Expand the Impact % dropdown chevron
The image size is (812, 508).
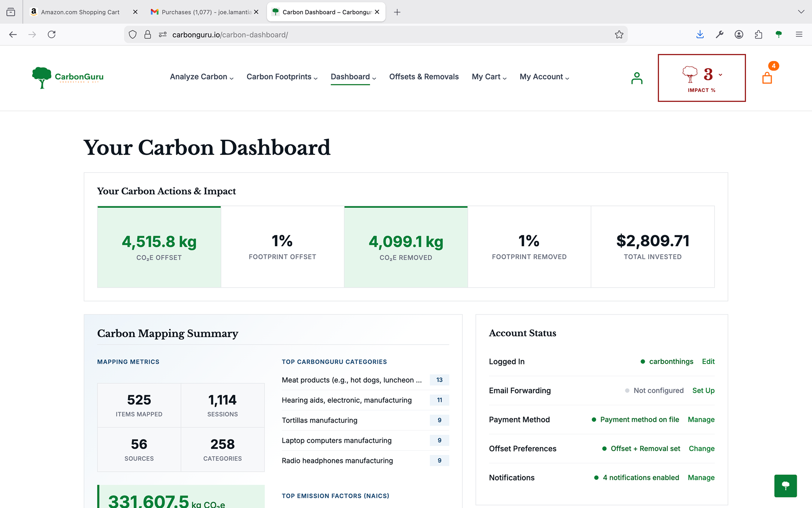pyautogui.click(x=720, y=75)
